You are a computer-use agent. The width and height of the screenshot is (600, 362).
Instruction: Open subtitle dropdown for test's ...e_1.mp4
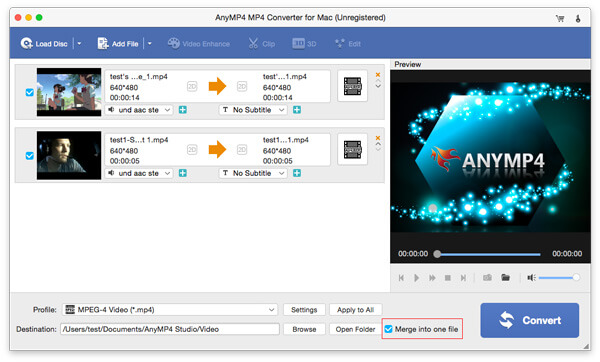pos(253,110)
